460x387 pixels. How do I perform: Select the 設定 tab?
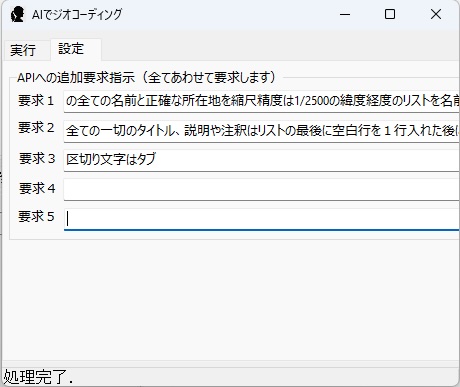71,49
